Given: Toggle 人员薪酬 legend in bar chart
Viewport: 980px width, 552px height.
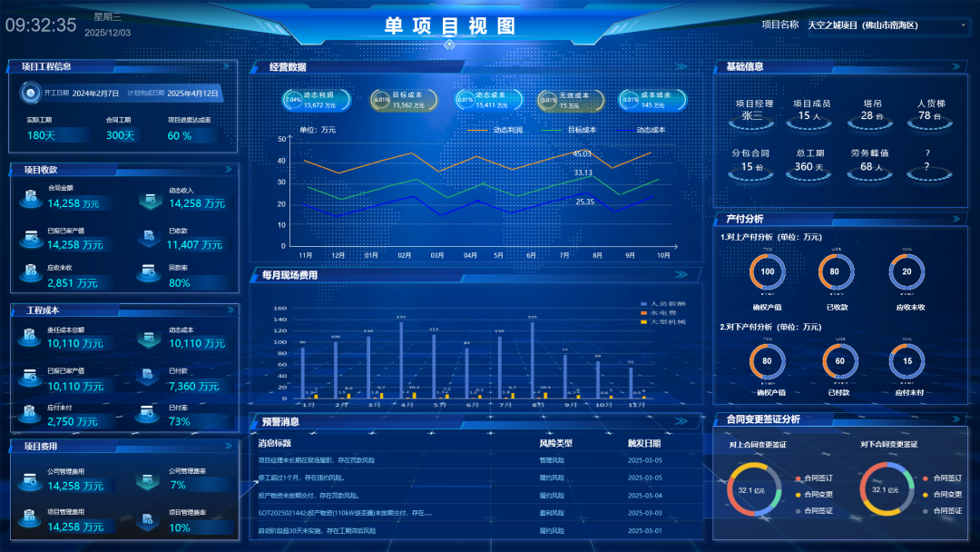Looking at the screenshot, I should [x=663, y=304].
